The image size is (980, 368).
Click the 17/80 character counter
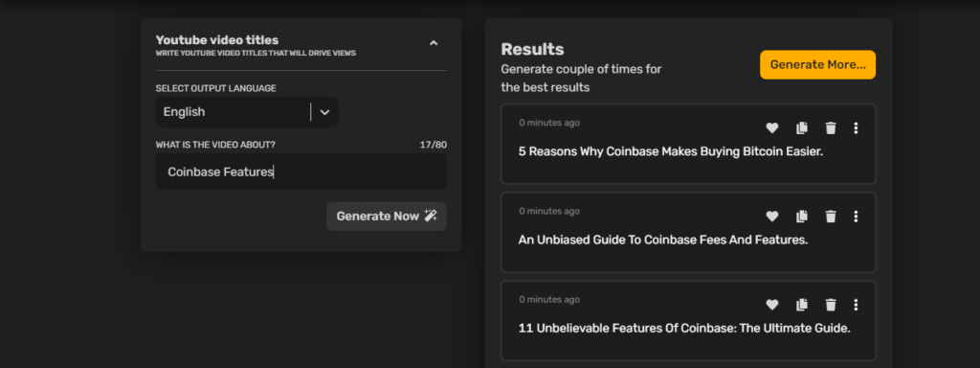434,145
